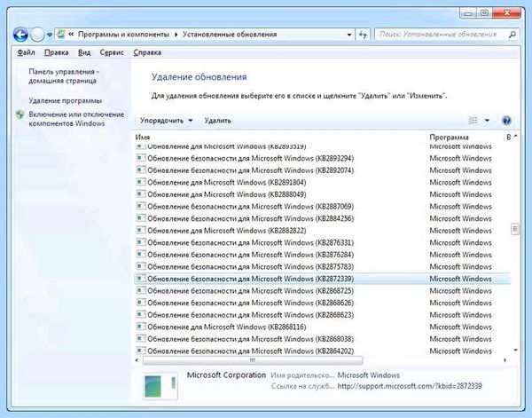
Task: Expand the Упорядочить dropdown
Action: point(167,121)
